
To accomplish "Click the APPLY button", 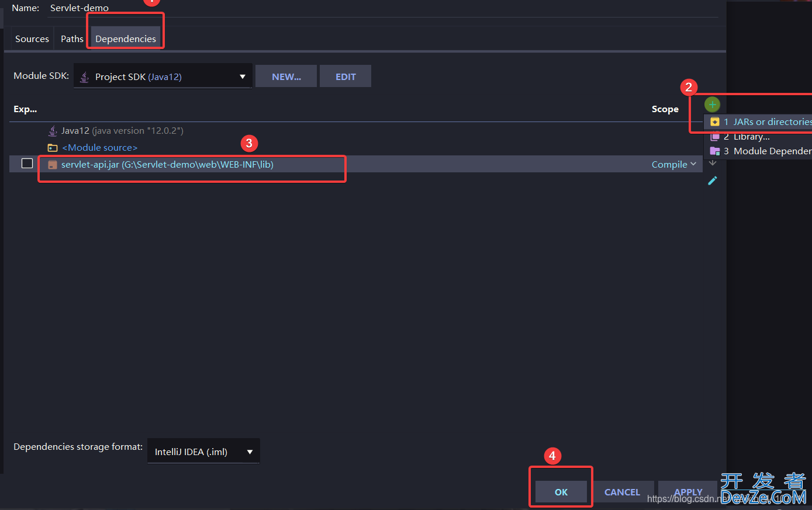I will (x=688, y=492).
